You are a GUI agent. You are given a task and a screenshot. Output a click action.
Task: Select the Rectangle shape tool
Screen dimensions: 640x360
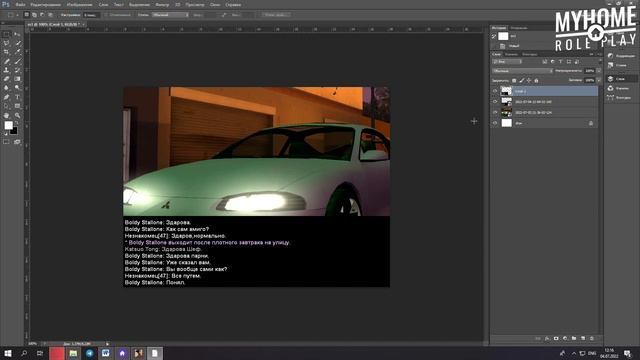pos(17,106)
